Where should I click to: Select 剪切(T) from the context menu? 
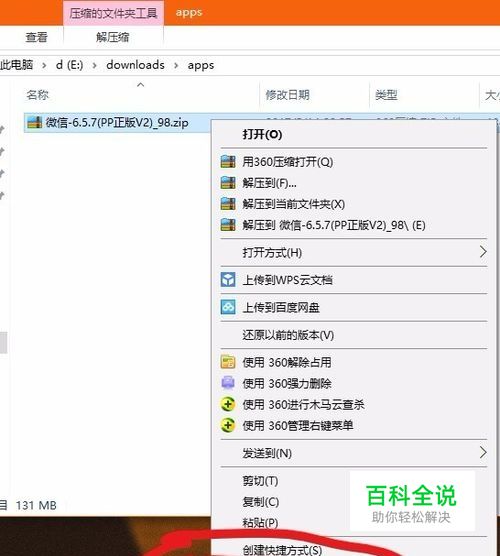tap(260, 481)
